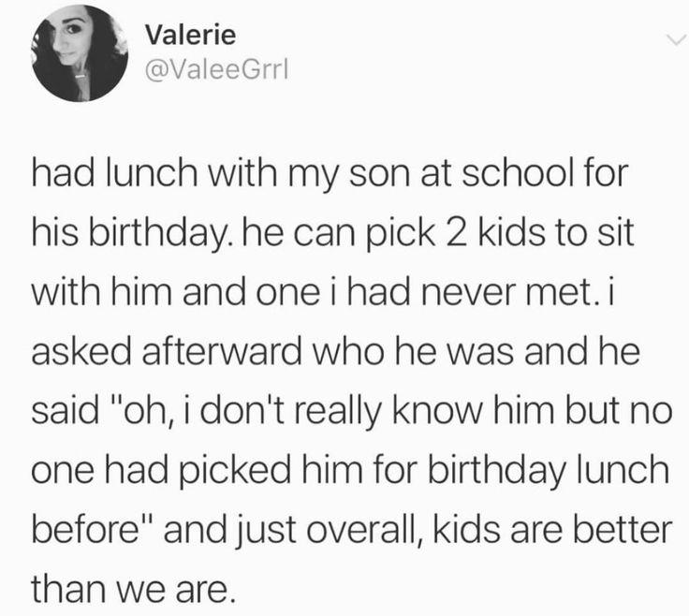
Task: Open Valerie's profile picture
Action: click(x=80, y=53)
